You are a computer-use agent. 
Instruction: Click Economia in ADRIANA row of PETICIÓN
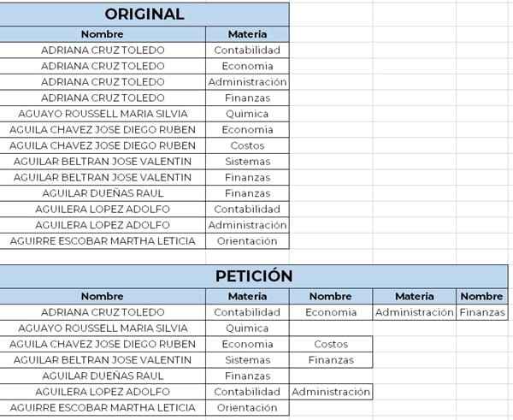[331, 312]
